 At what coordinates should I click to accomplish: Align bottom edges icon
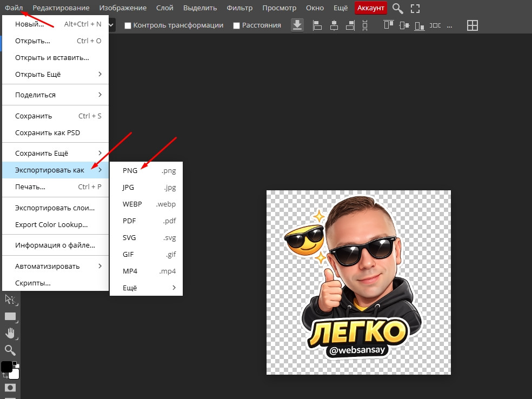click(x=420, y=26)
